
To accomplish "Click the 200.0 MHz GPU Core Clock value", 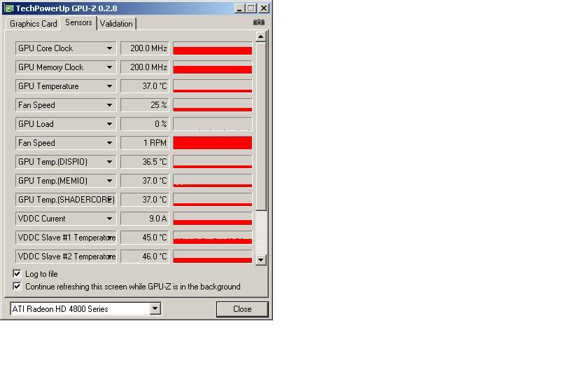I will tap(145, 48).
